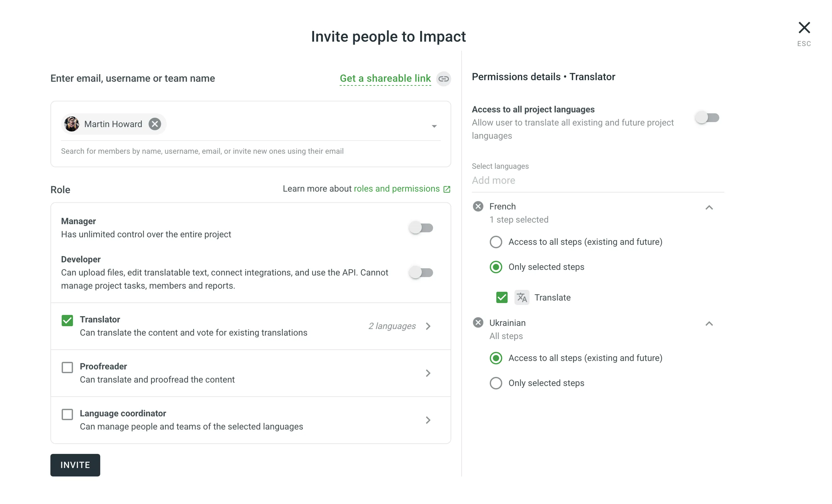Remove French from selected languages
The height and width of the screenshot is (504, 832).
(478, 206)
